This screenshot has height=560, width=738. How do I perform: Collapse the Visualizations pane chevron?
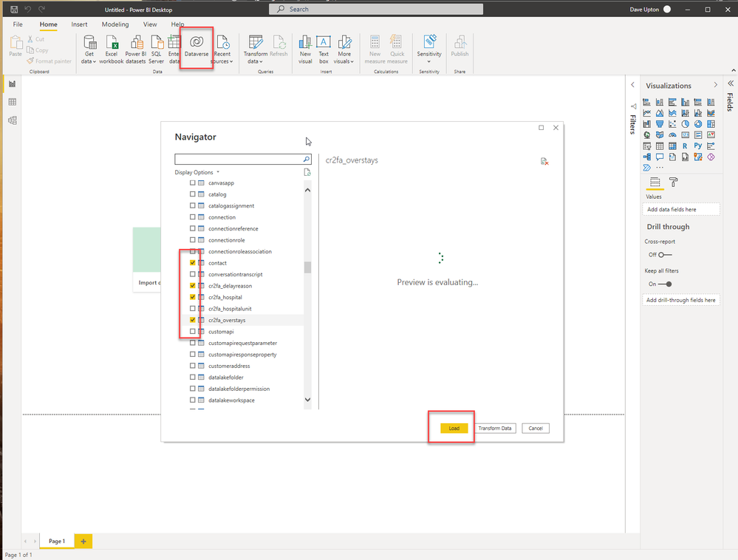pos(715,85)
